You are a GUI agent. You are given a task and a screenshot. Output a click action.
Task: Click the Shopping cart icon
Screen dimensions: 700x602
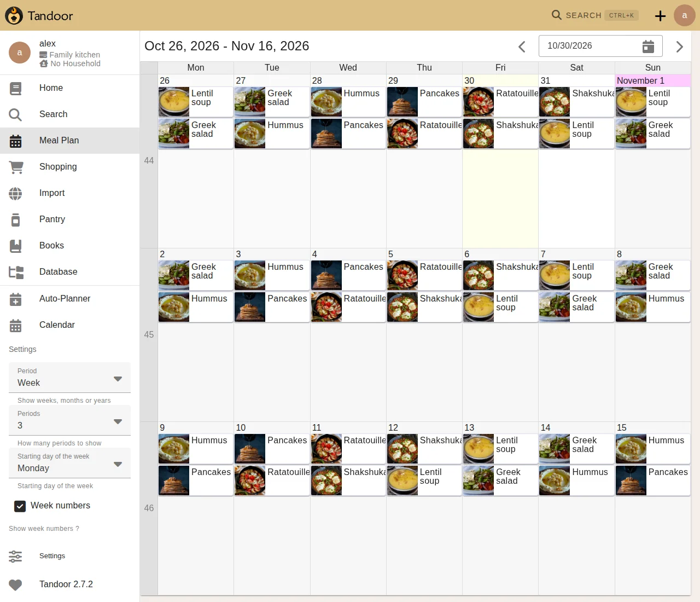pyautogui.click(x=16, y=167)
